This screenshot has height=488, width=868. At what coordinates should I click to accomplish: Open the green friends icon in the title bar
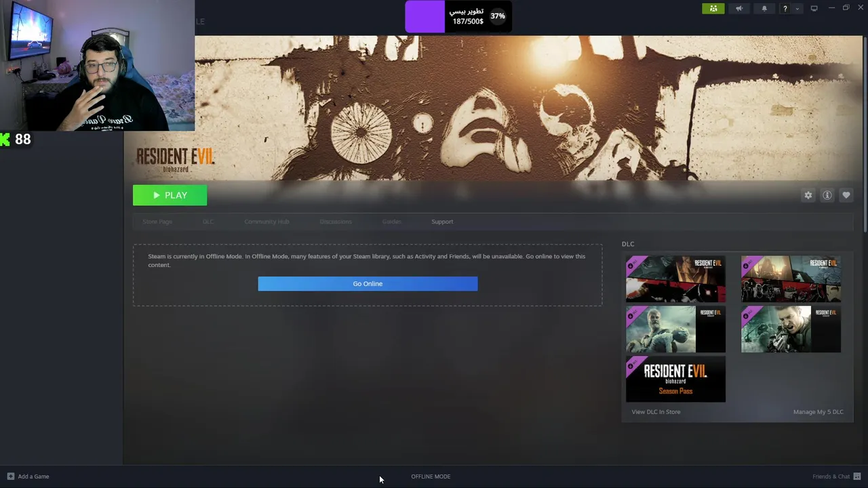click(713, 8)
